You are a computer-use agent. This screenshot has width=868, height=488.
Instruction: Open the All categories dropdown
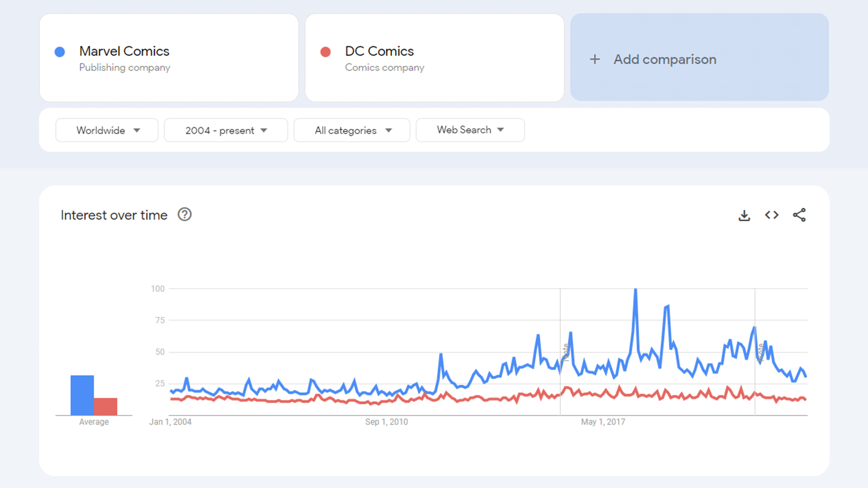(352, 131)
